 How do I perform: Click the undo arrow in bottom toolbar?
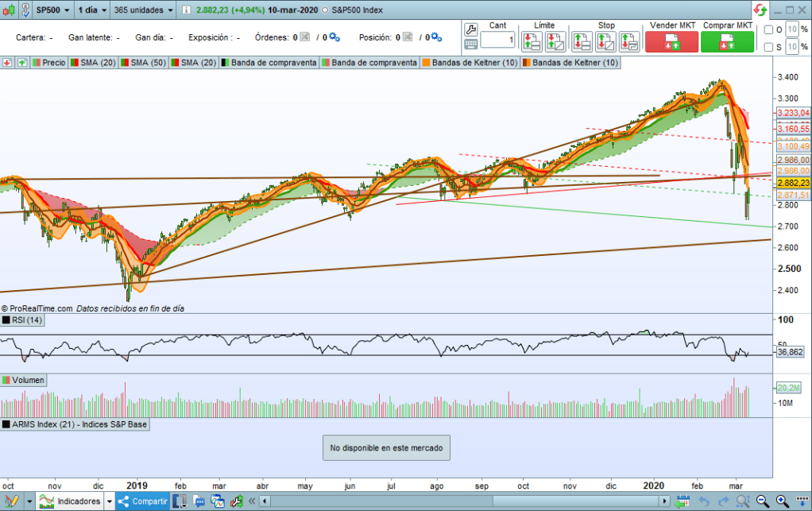coord(702,501)
